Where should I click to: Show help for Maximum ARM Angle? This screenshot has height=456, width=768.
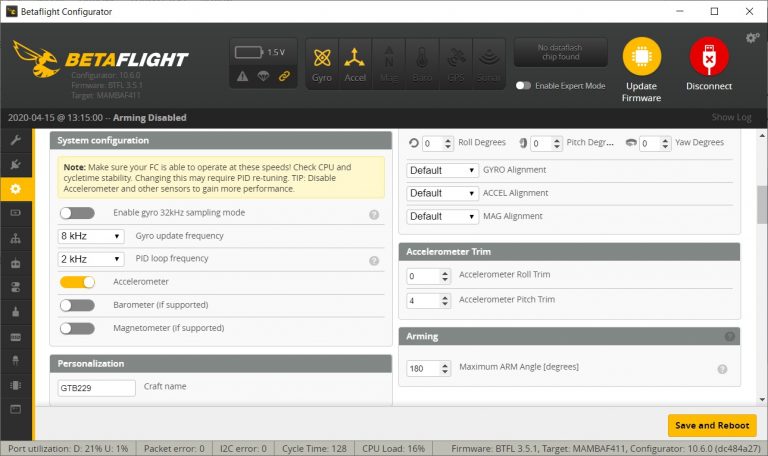(x=722, y=369)
